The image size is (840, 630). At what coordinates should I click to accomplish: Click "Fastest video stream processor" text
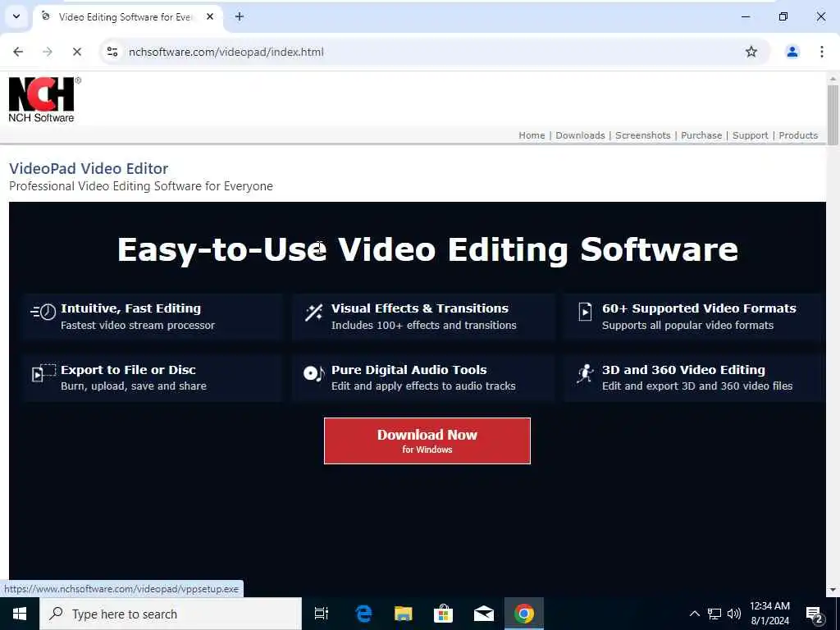(138, 325)
